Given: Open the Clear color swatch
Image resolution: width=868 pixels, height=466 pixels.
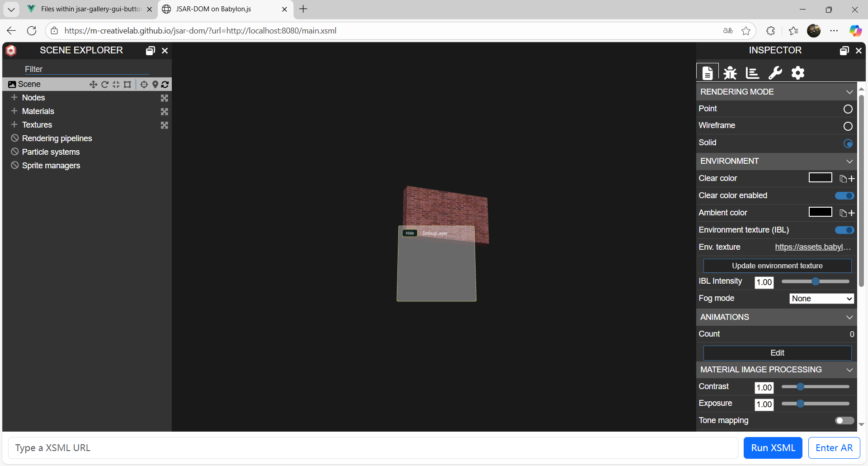Looking at the screenshot, I should click(821, 178).
